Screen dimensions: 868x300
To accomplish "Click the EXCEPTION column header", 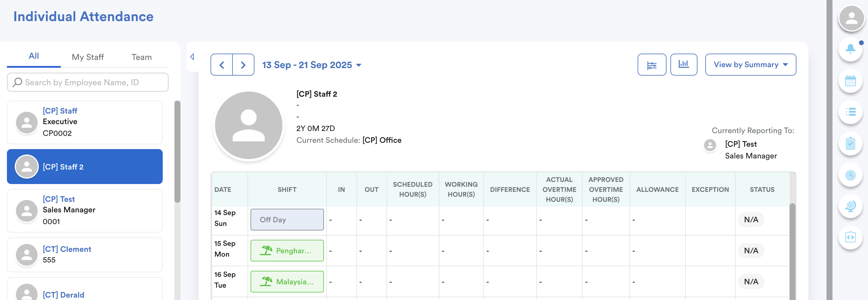I will point(710,190).
